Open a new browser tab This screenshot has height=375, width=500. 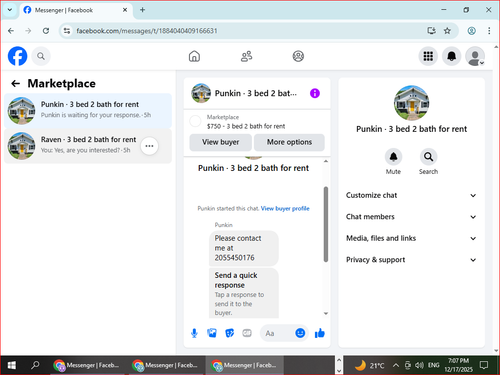coord(142,10)
